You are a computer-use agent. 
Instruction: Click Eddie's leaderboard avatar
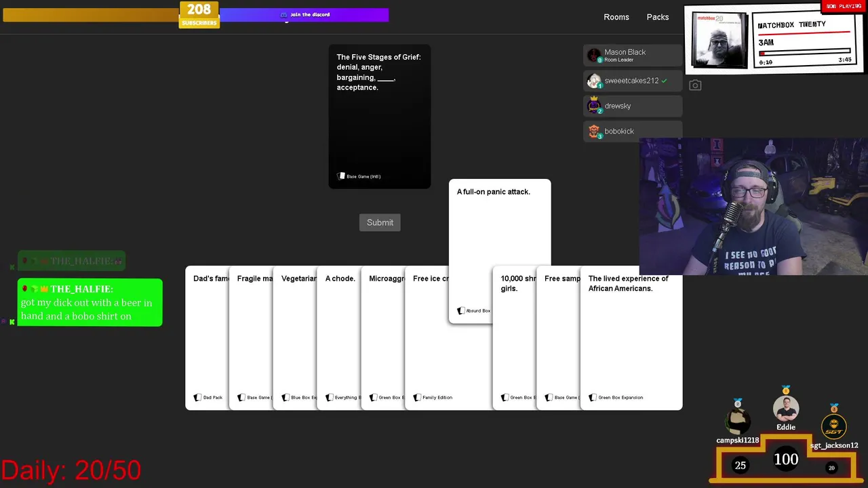pyautogui.click(x=786, y=409)
